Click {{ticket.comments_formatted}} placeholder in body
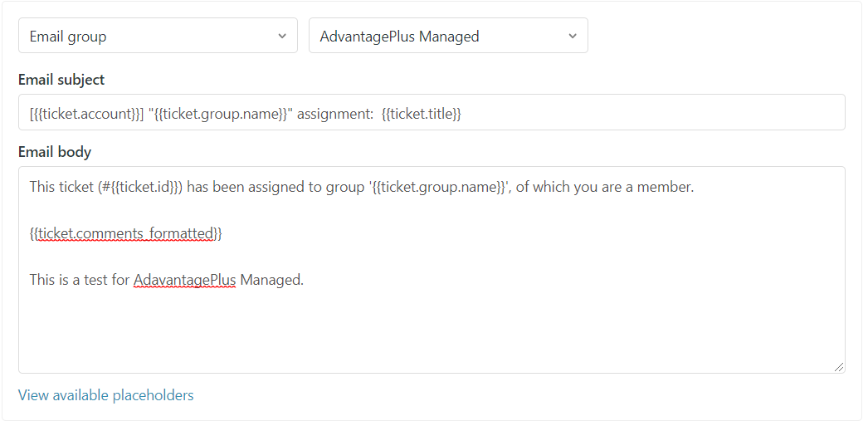 point(126,233)
